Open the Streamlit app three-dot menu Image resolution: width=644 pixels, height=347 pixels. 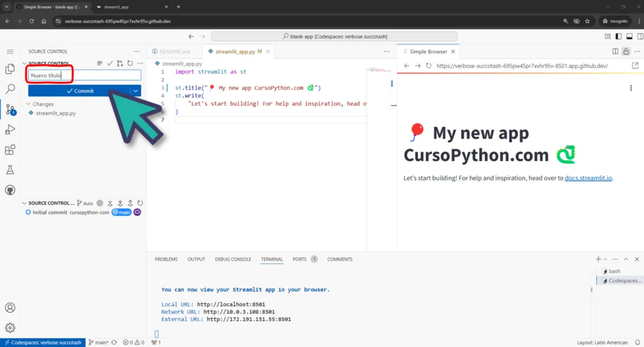(x=631, y=88)
